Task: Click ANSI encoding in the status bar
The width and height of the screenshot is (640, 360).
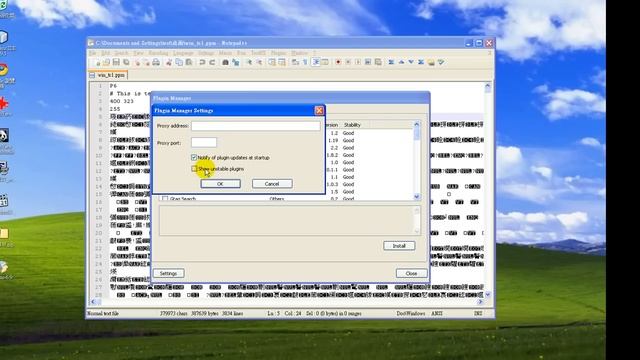Action: click(x=437, y=313)
